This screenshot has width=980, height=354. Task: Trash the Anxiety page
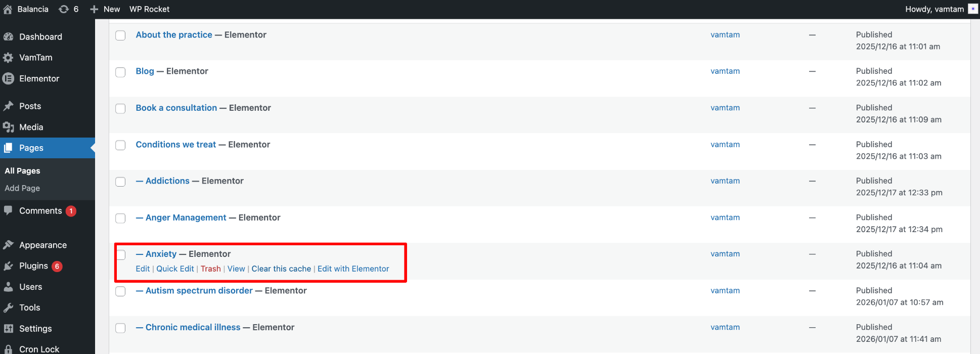pos(210,269)
